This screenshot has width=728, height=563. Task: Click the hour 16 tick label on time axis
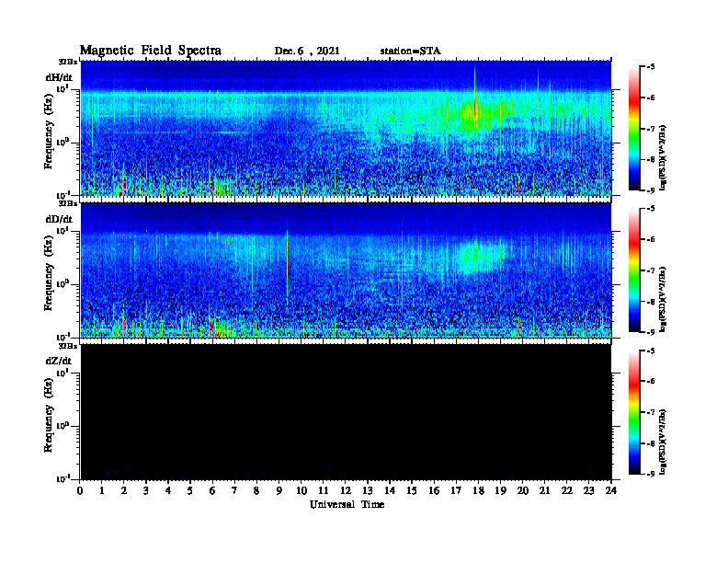[434, 490]
